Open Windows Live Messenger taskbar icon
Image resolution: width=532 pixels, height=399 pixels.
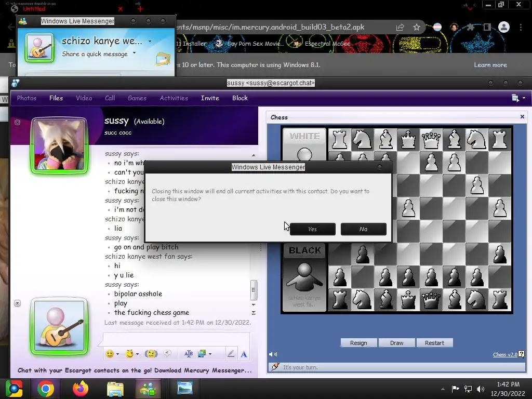[149, 389]
